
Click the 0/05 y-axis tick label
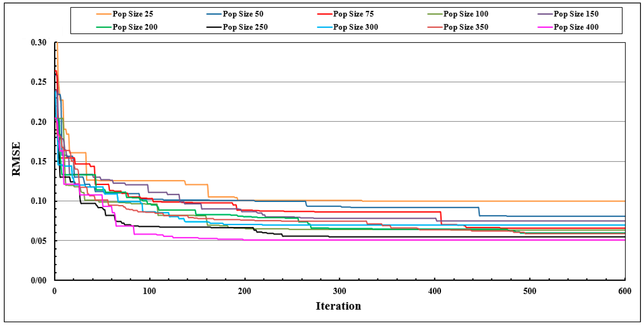pos(39,241)
